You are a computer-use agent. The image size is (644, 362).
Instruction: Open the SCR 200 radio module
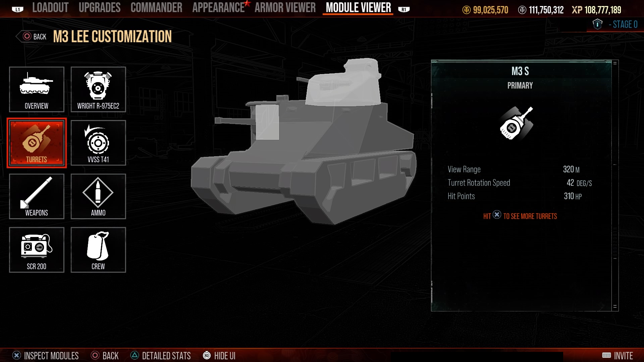tap(37, 250)
